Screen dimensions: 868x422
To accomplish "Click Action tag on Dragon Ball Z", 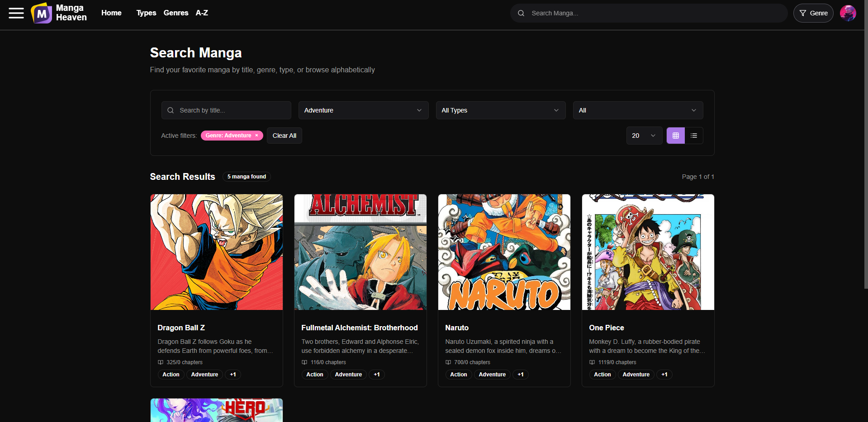I will 171,375.
